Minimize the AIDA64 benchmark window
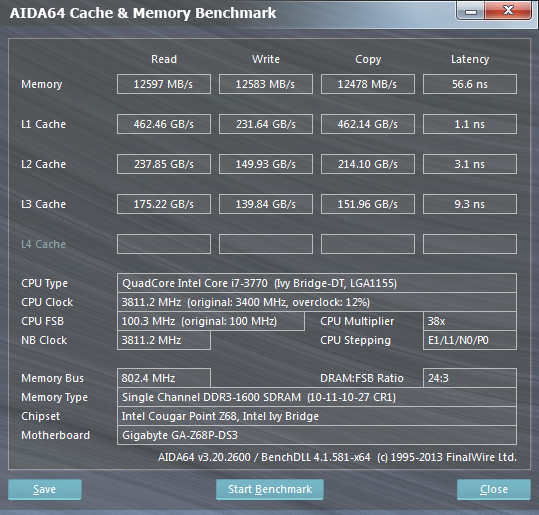This screenshot has width=539, height=515. tap(471, 11)
